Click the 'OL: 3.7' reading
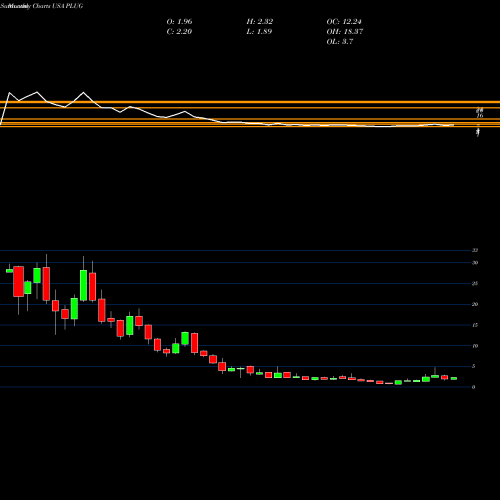This screenshot has height=500, width=500. 340,42
